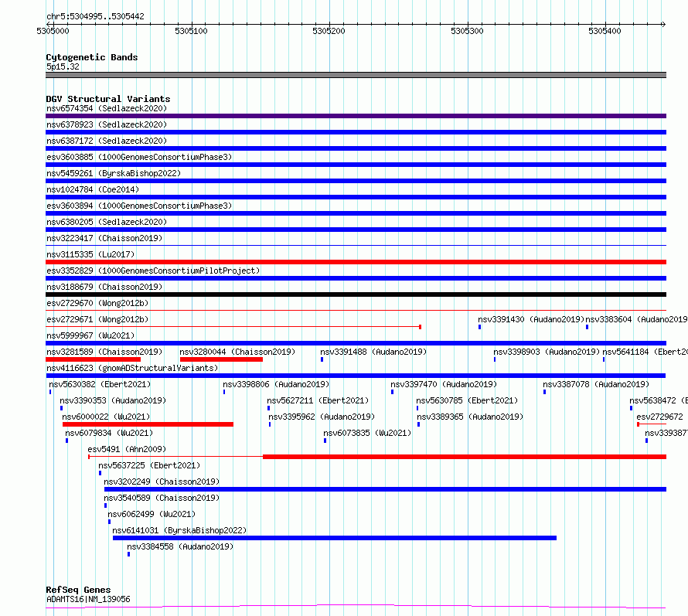Click nsv6079834 (Wu2021) label
Screen dimensions: 688x616
point(109,433)
